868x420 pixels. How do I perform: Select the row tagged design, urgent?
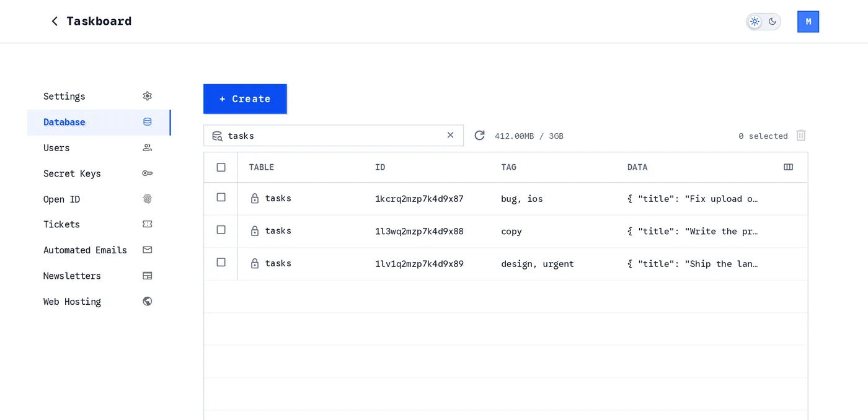pos(221,262)
